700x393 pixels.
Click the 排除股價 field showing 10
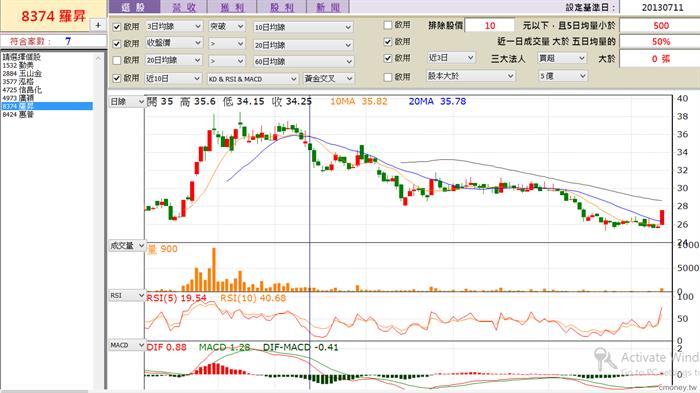[x=490, y=25]
